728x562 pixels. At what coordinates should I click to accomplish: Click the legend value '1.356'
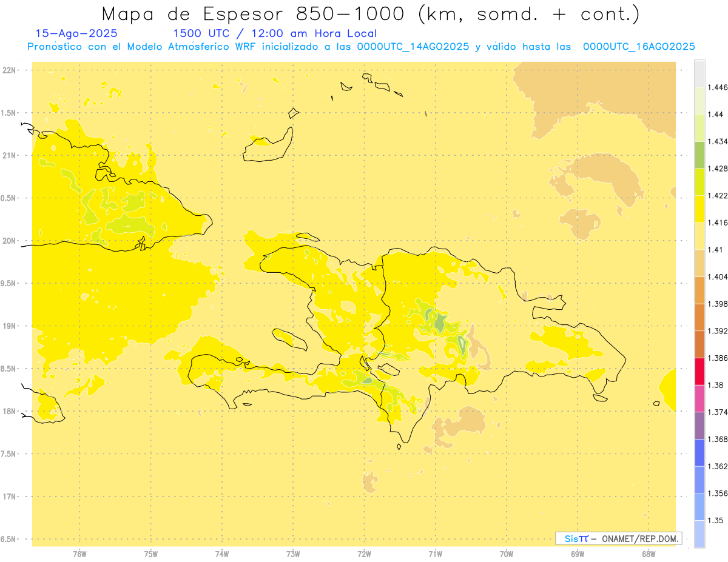718,493
